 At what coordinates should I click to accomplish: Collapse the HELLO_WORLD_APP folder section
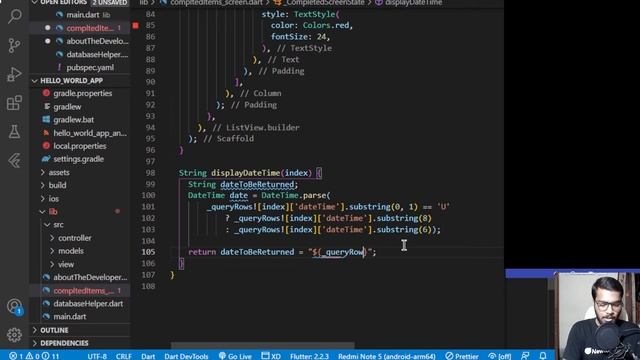80,80
